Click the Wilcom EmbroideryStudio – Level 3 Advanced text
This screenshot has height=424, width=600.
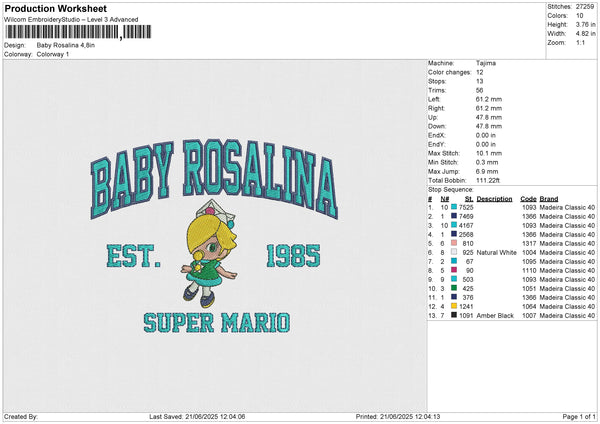click(71, 20)
